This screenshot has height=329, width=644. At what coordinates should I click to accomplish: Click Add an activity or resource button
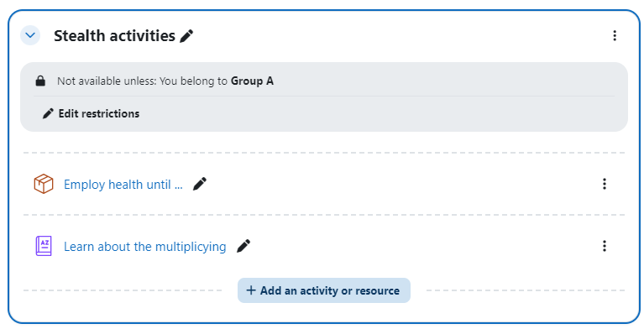324,290
